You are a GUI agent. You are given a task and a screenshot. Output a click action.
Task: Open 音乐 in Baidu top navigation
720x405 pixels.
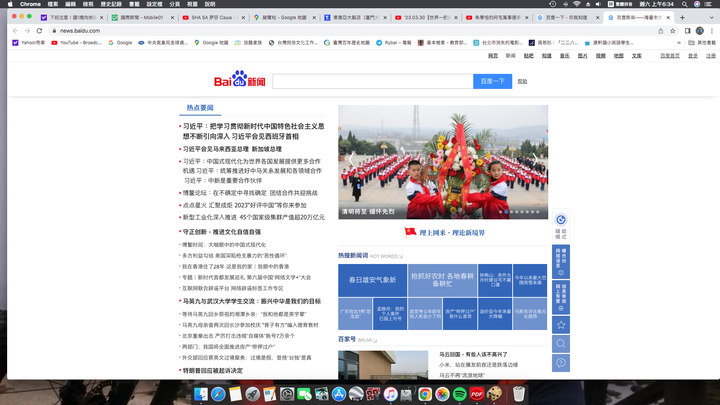tap(564, 56)
